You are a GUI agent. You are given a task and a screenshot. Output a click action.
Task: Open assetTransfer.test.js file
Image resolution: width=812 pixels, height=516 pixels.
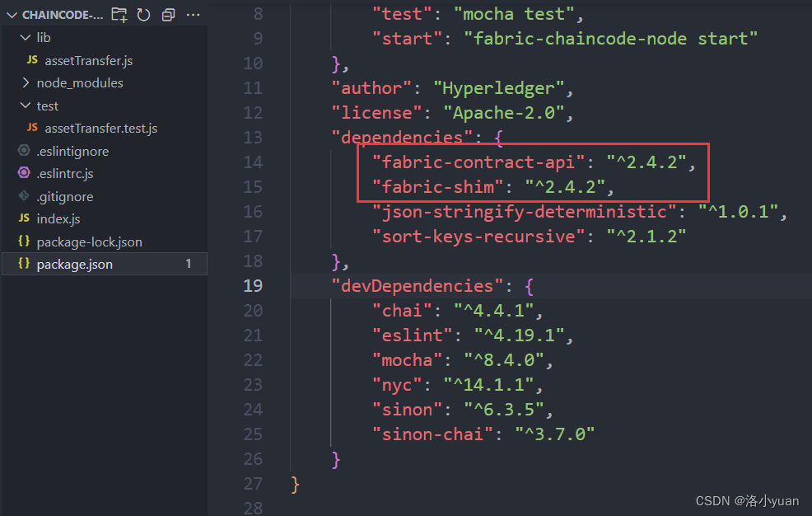(x=101, y=129)
